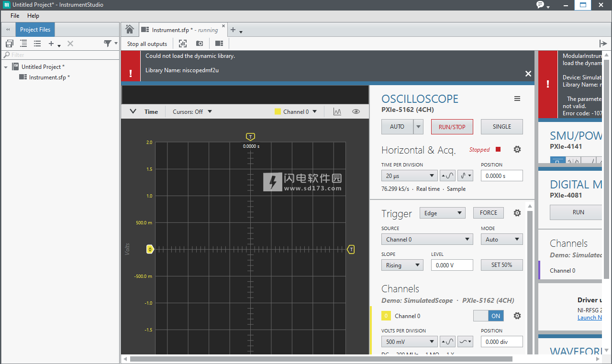
Task: Click the collapse all list icon in Project Files
Action: coord(37,44)
